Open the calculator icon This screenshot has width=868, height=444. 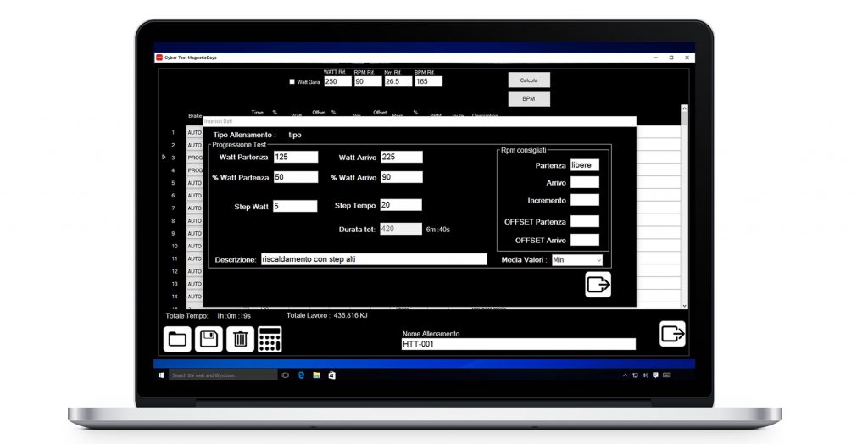(270, 339)
